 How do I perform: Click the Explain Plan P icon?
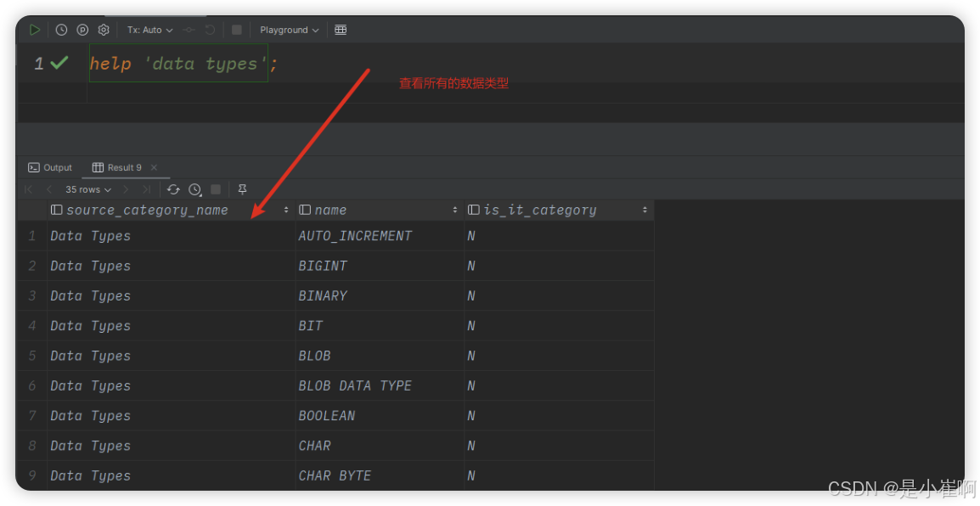point(82,30)
